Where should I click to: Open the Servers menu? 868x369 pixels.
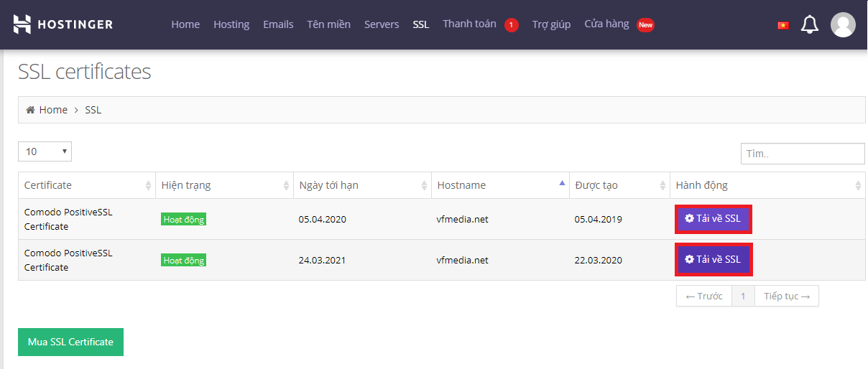[x=382, y=24]
